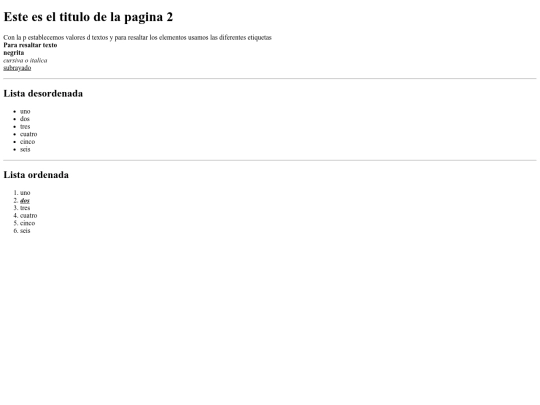Click numbered item 6 'seis'
This screenshot has width=540, height=405.
pyautogui.click(x=25, y=230)
